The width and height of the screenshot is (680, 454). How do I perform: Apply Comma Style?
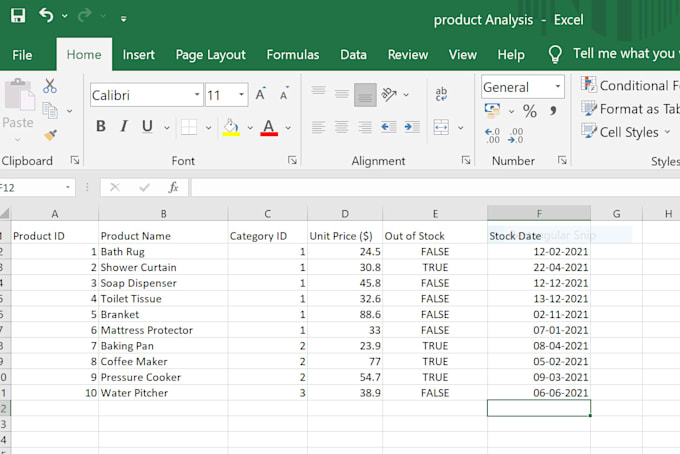pos(553,111)
